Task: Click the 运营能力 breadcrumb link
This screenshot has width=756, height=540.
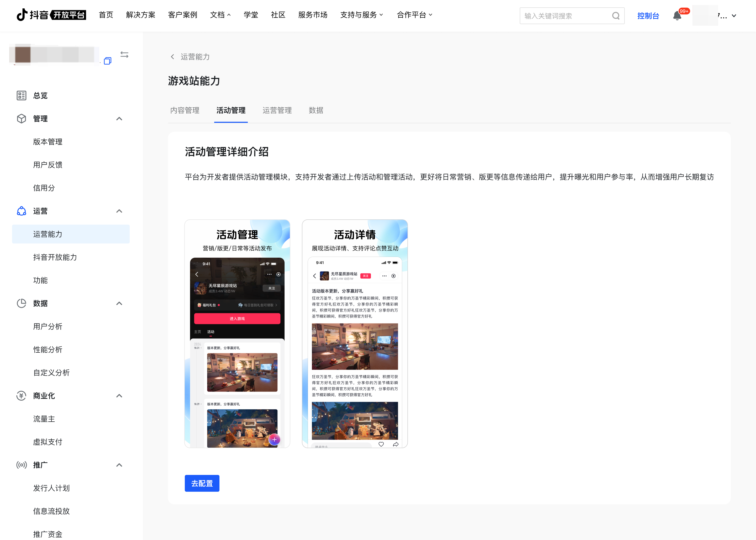Action: pos(195,57)
